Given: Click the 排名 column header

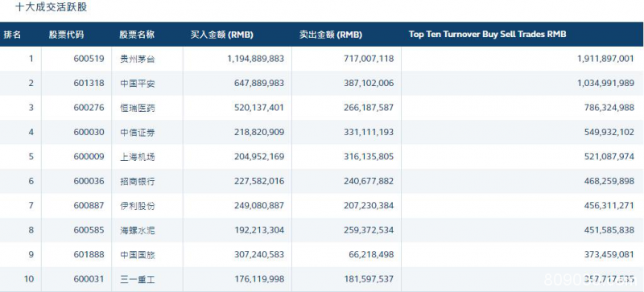Looking at the screenshot, I should click(x=12, y=35).
